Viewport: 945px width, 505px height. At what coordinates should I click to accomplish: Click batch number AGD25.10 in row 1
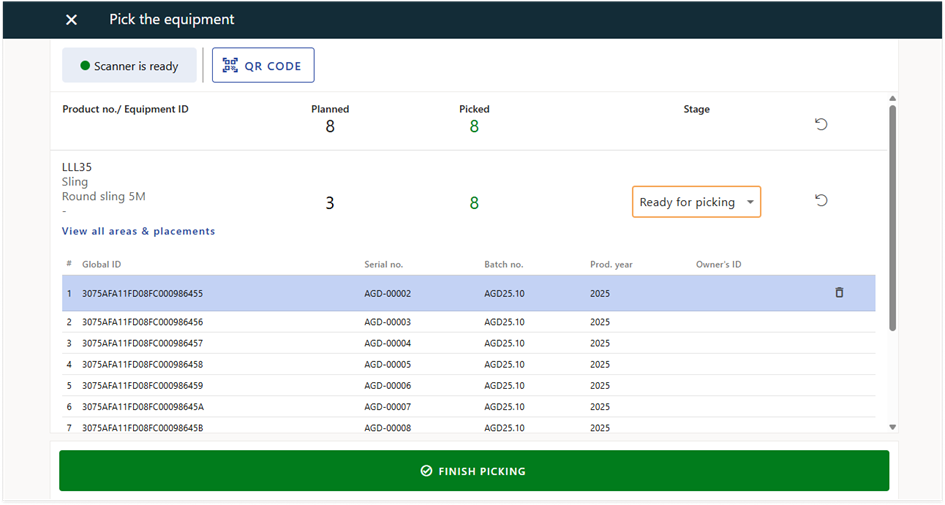[x=504, y=293]
